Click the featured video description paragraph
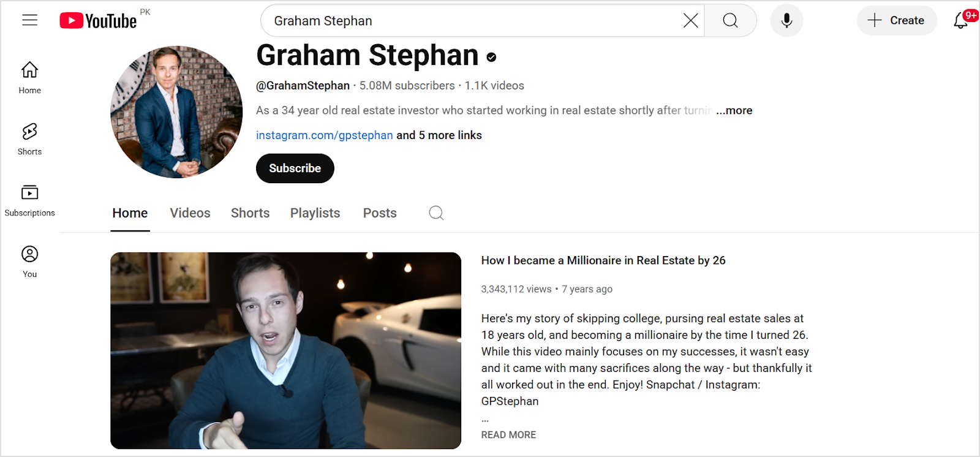 coord(647,360)
